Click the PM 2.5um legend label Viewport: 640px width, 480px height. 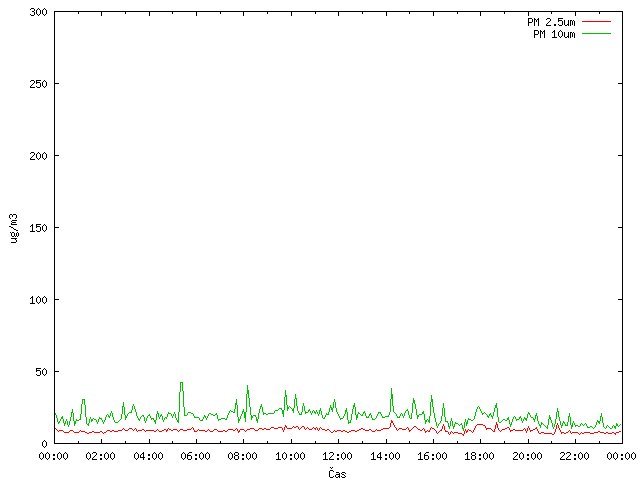pos(551,22)
